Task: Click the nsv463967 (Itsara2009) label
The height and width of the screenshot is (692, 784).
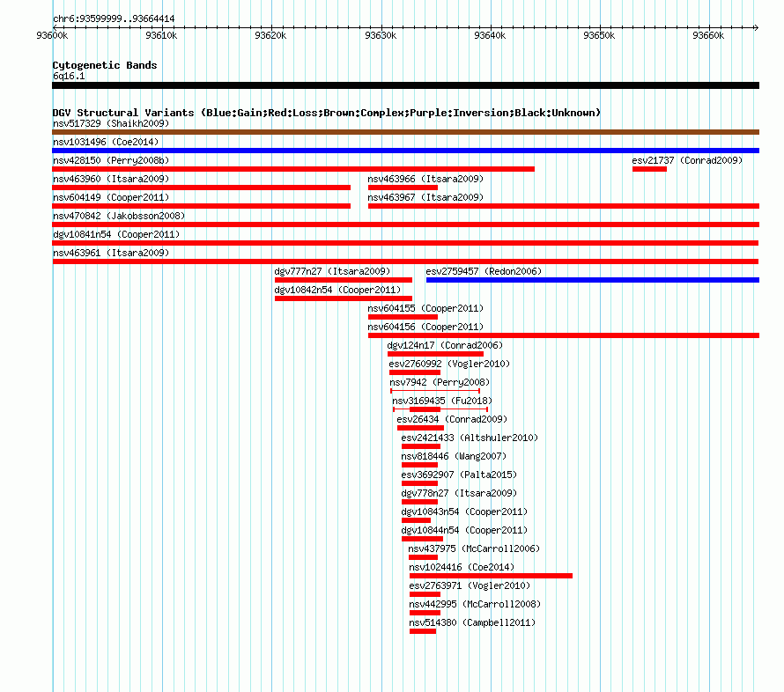Action: [x=425, y=197]
